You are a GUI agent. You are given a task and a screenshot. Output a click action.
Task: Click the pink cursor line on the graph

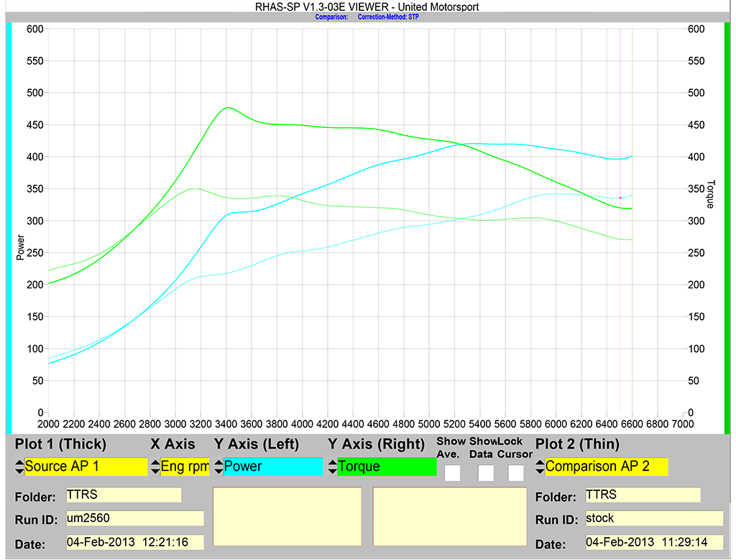(619, 216)
